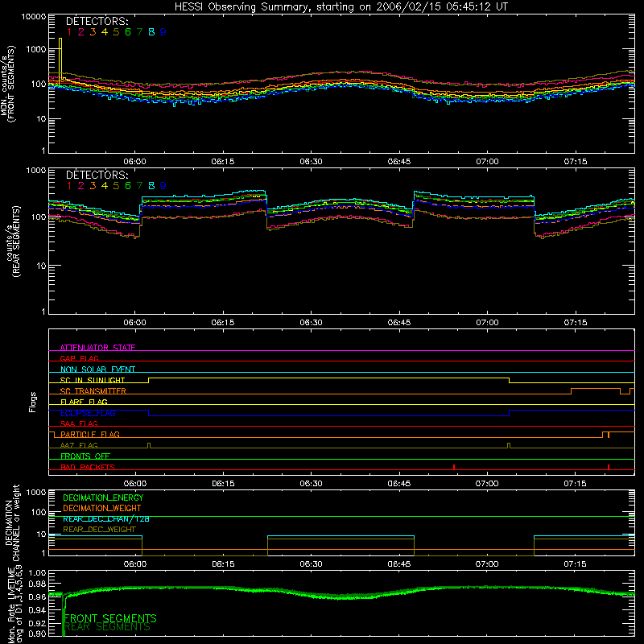Click the 0.98 tick on the livetime axis

click(39, 584)
